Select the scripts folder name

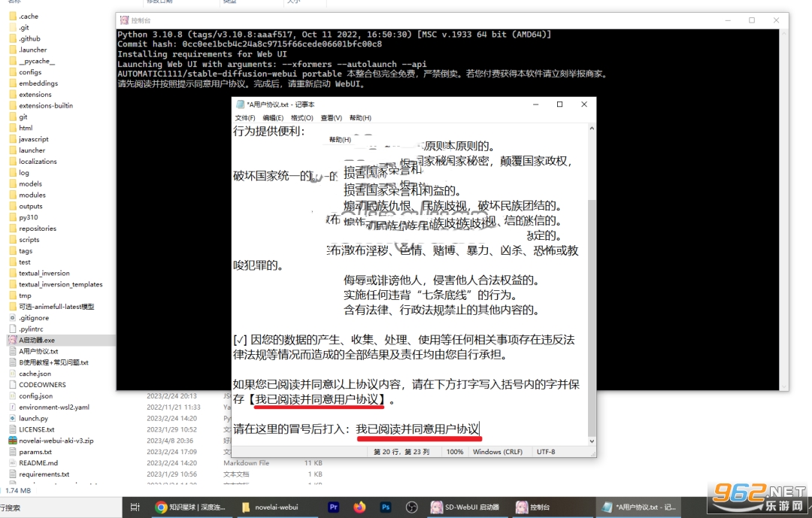pyautogui.click(x=29, y=239)
